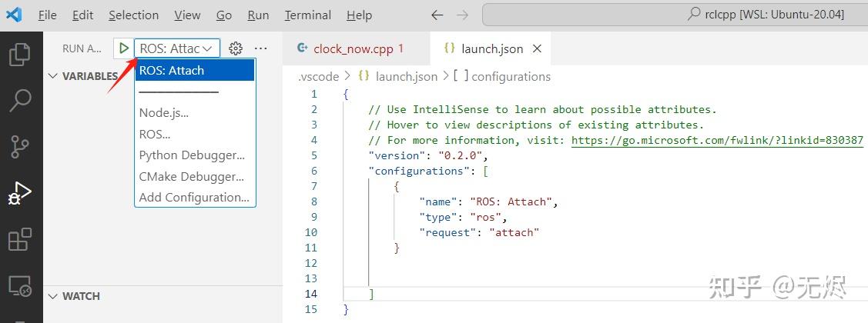Switch to the launch.json tab

tap(490, 48)
